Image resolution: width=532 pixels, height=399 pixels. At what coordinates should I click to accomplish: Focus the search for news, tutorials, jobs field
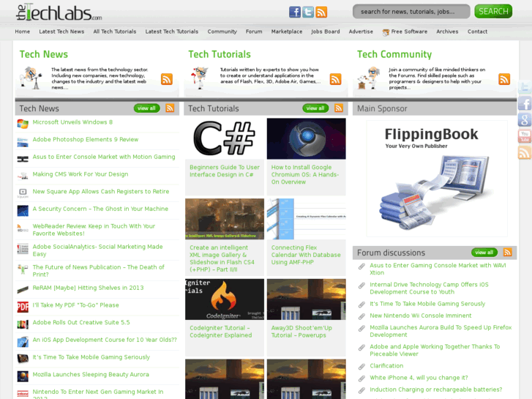coord(411,12)
